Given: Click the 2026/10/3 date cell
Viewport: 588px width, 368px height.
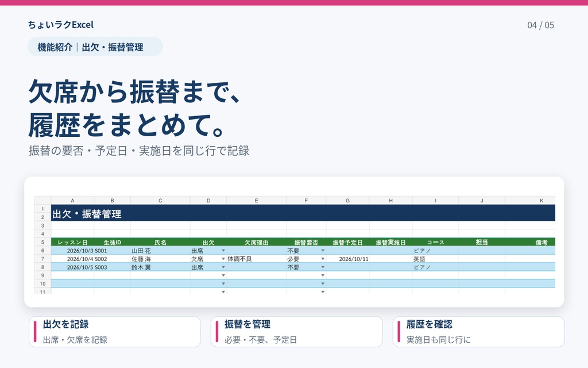Looking at the screenshot, I should (72, 251).
